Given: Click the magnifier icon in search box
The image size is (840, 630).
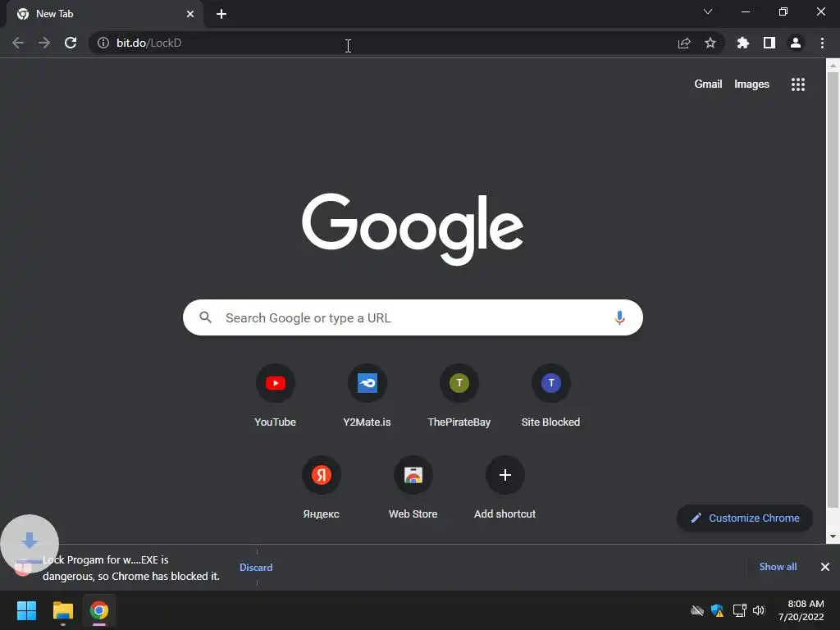Looking at the screenshot, I should [205, 317].
